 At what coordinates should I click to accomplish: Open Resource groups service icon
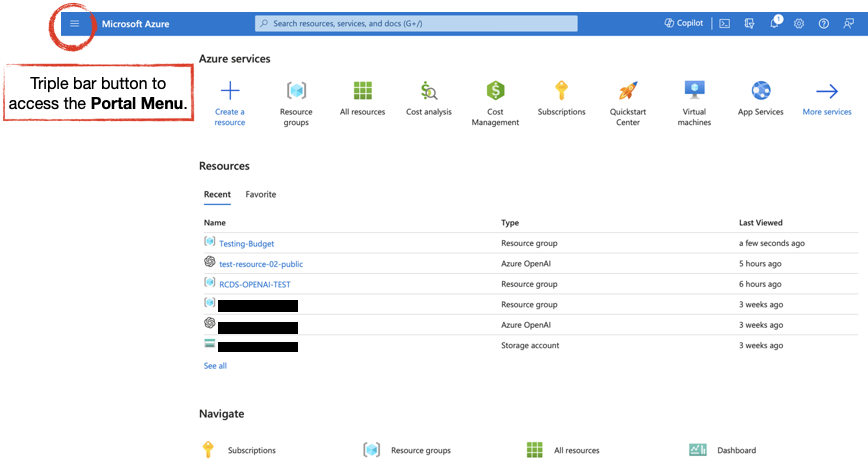coord(296,91)
